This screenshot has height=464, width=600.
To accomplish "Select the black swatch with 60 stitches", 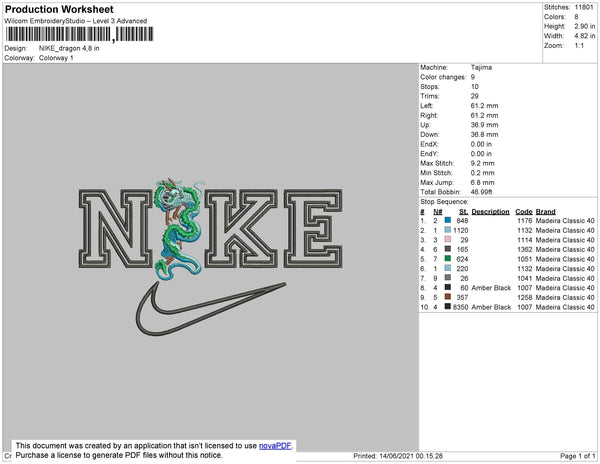I will click(x=448, y=287).
